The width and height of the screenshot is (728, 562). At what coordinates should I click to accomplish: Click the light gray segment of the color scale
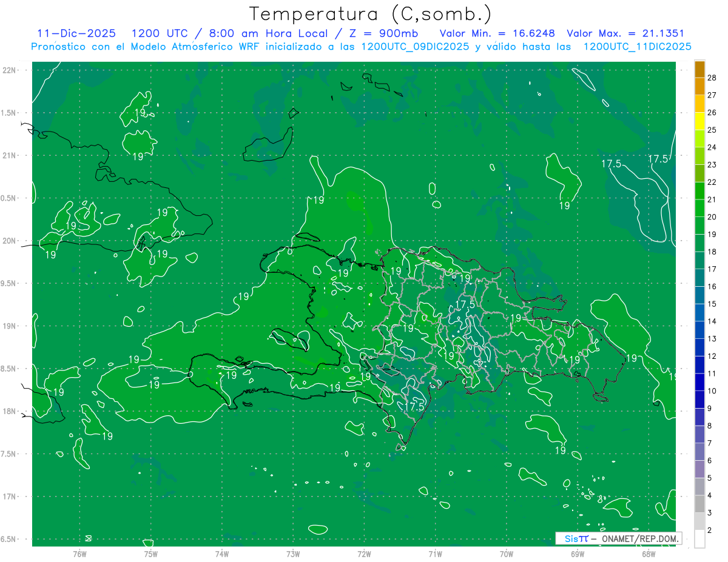(700, 521)
